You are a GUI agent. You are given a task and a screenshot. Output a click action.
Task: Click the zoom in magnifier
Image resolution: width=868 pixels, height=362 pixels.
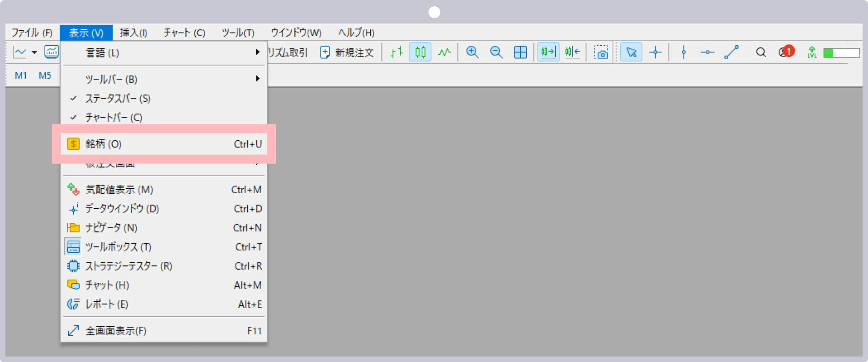tap(473, 52)
